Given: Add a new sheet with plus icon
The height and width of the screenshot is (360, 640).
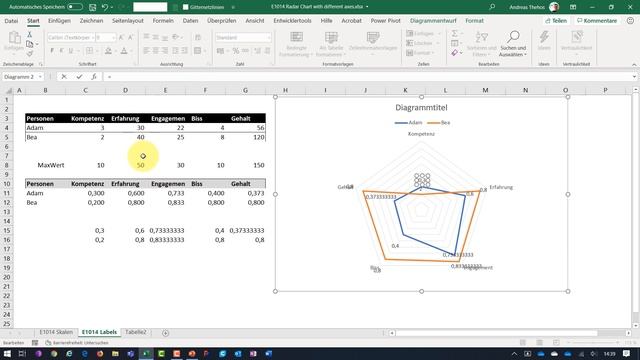Looking at the screenshot, I should [165, 333].
